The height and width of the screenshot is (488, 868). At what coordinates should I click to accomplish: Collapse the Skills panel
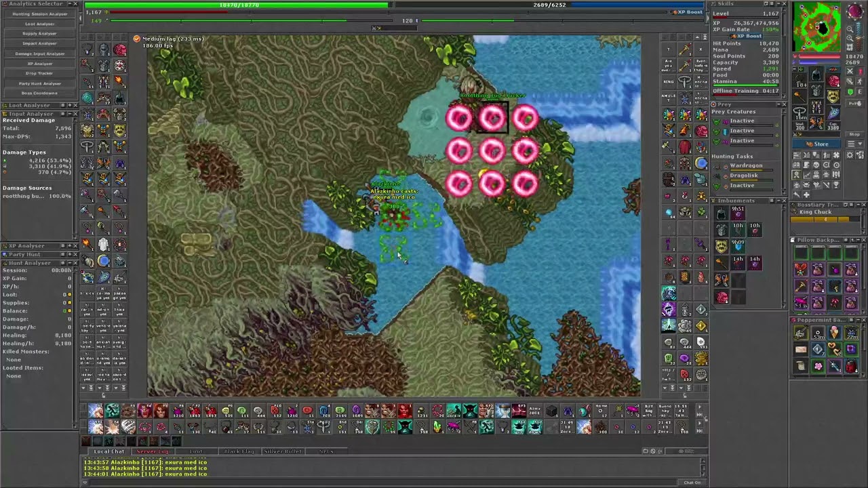(x=777, y=4)
